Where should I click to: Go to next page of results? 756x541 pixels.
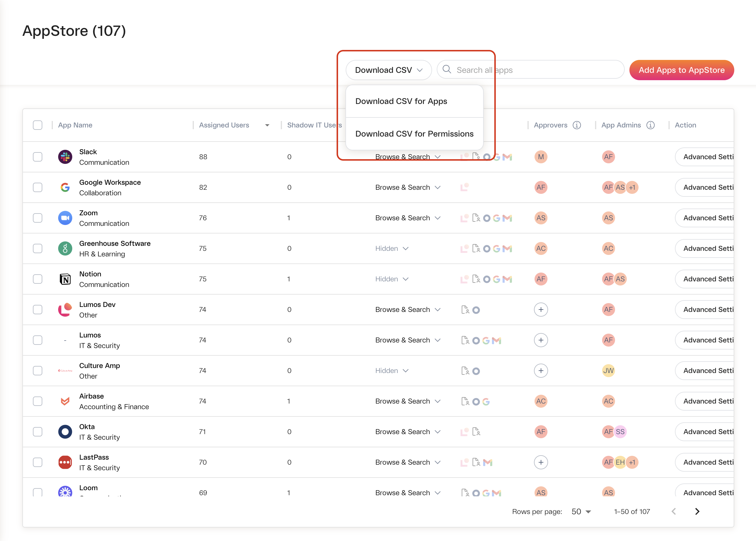pyautogui.click(x=697, y=512)
